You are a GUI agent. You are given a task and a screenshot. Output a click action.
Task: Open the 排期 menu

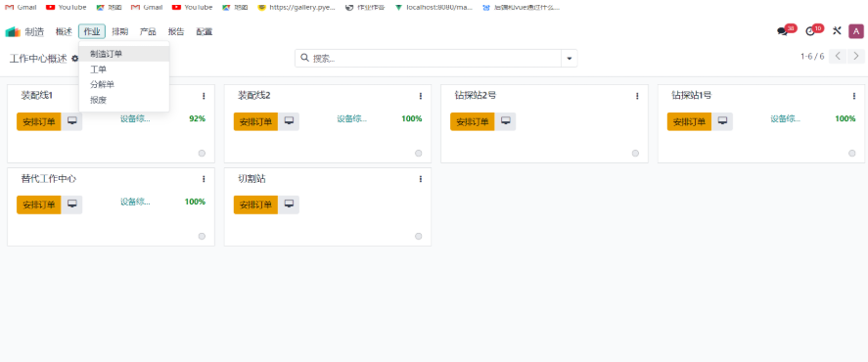pyautogui.click(x=120, y=31)
